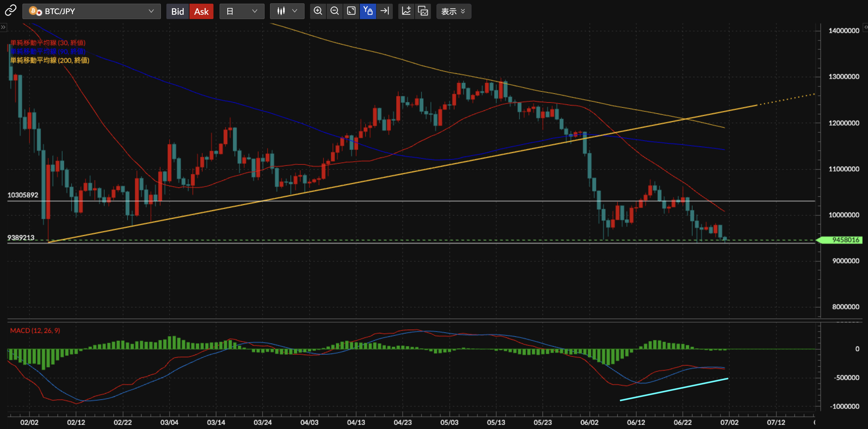Image resolution: width=868 pixels, height=429 pixels.
Task: Open the 表示 display menu
Action: pyautogui.click(x=454, y=11)
